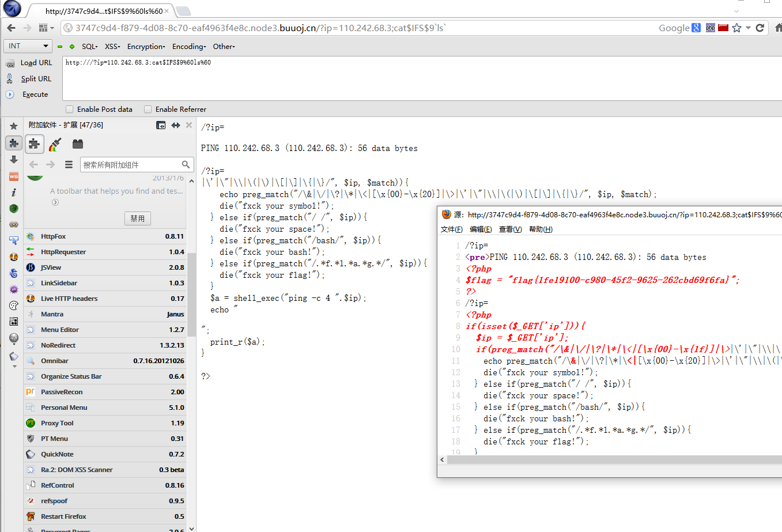The height and width of the screenshot is (532, 782).
Task: Click the HackBar URL text area
Action: [x=422, y=78]
